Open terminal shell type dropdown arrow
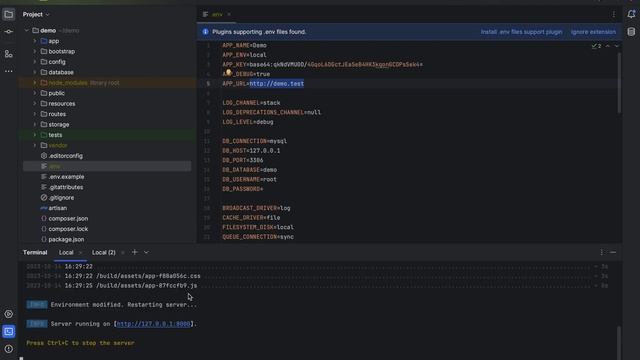 click(146, 252)
